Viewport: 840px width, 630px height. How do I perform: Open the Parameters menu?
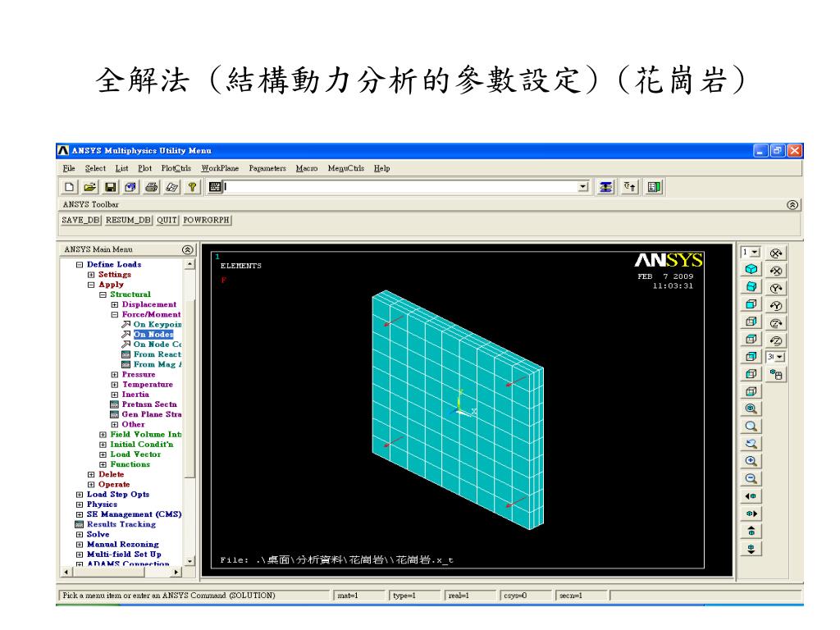[x=267, y=168]
